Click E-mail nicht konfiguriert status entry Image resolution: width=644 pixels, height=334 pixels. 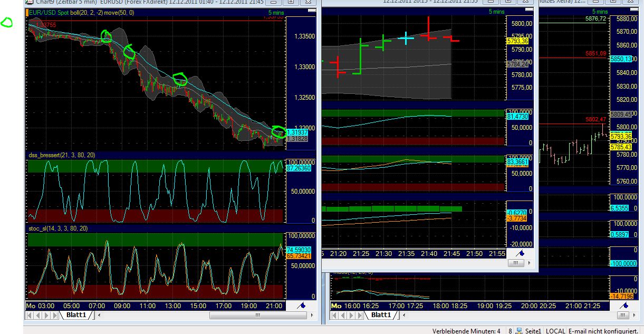pos(603,331)
